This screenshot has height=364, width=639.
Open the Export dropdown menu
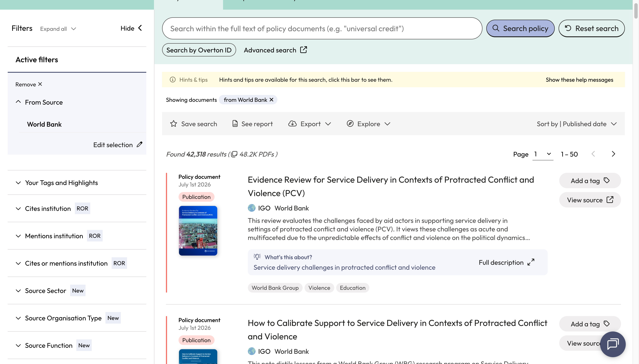click(x=310, y=124)
